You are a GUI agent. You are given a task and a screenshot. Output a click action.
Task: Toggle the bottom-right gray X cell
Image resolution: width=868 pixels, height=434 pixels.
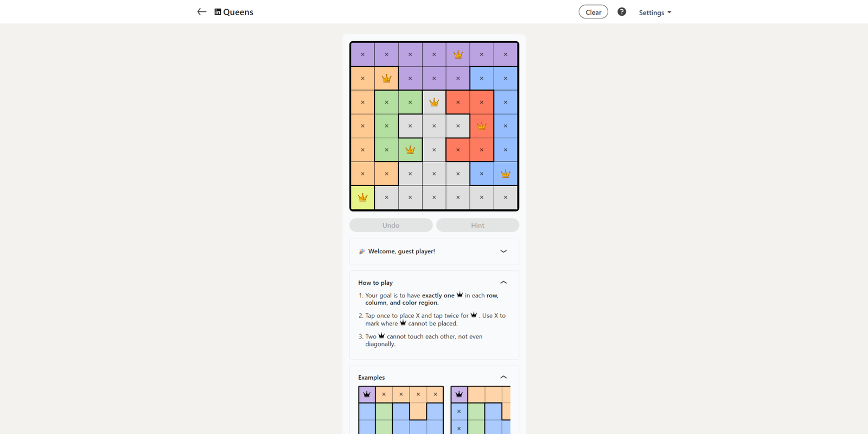pos(506,197)
